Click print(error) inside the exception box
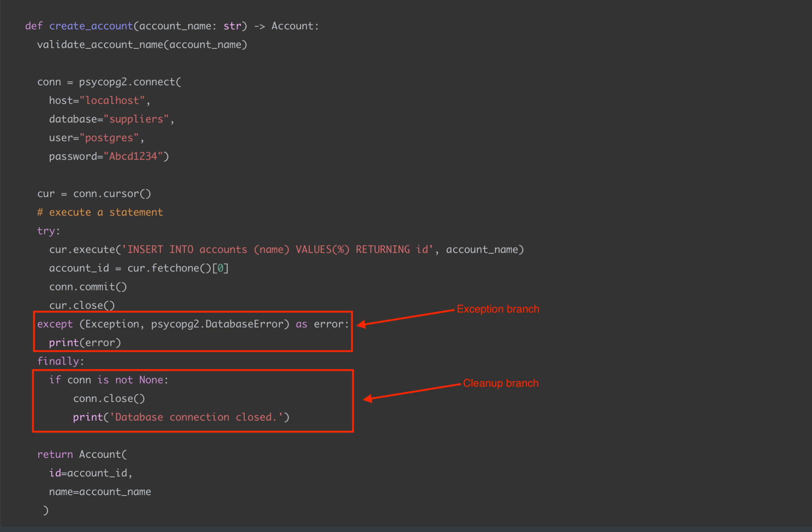Image resolution: width=812 pixels, height=532 pixels. 85,343
